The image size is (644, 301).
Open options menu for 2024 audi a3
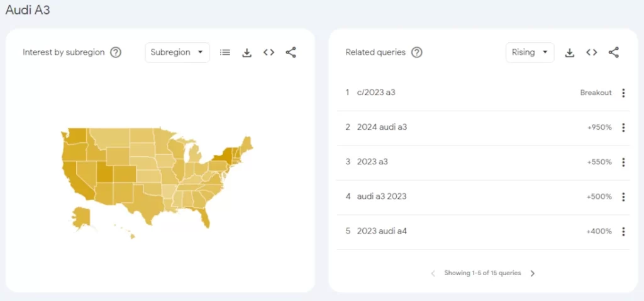pyautogui.click(x=623, y=127)
